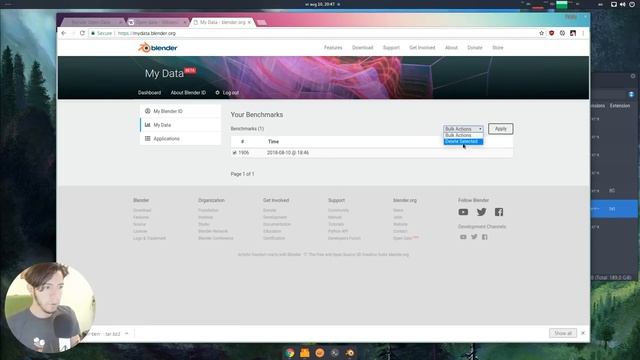640x360 pixels.
Task: Go to Dashboard link
Action: point(149,93)
